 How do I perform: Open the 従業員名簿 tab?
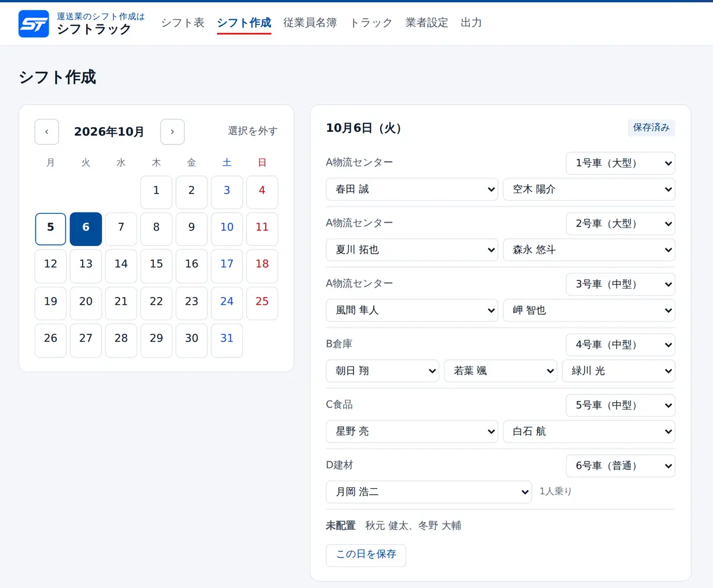tap(310, 23)
